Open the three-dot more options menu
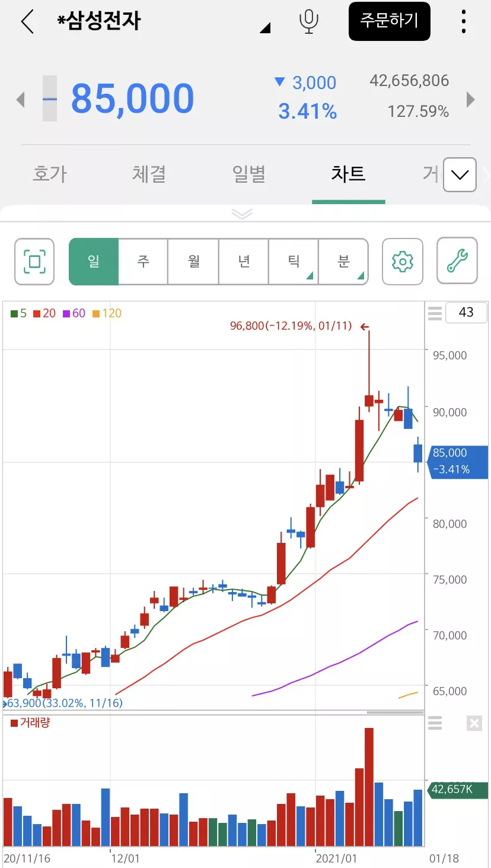The height and width of the screenshot is (868, 491). point(464,21)
